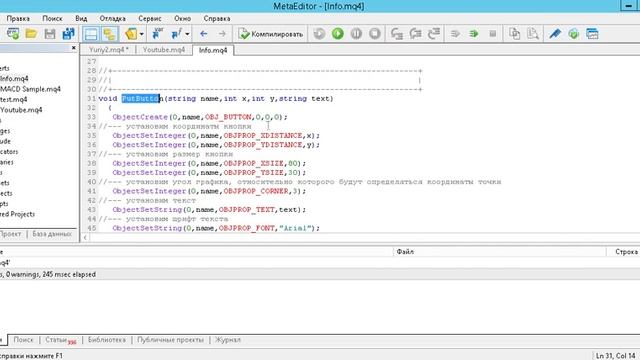The image size is (640, 360).
Task: Click the highlighted PutButton function name
Action: [142, 98]
